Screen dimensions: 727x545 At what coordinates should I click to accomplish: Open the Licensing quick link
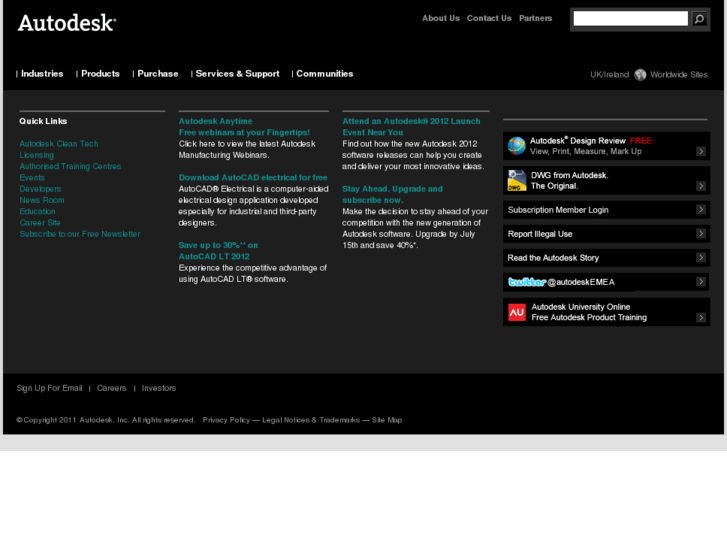point(37,155)
